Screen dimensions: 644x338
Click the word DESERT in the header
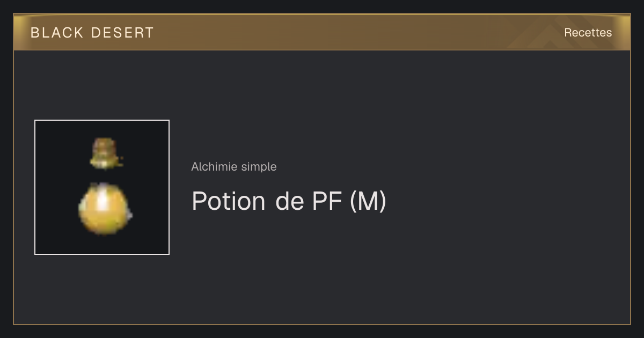click(x=123, y=33)
